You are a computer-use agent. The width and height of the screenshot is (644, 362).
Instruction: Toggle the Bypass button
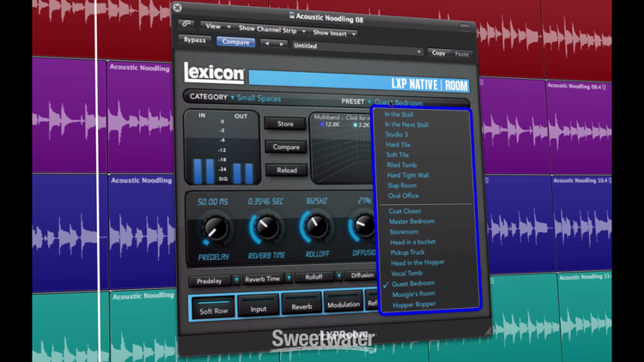tap(195, 39)
